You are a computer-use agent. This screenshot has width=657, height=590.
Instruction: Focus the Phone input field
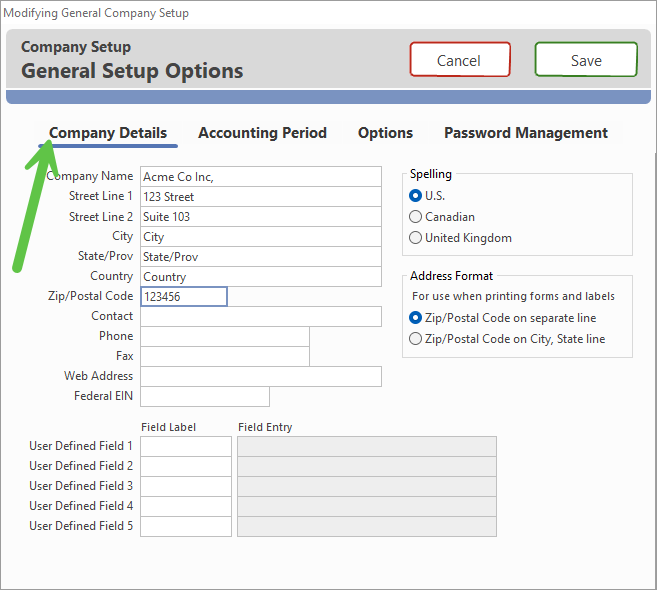click(225, 336)
